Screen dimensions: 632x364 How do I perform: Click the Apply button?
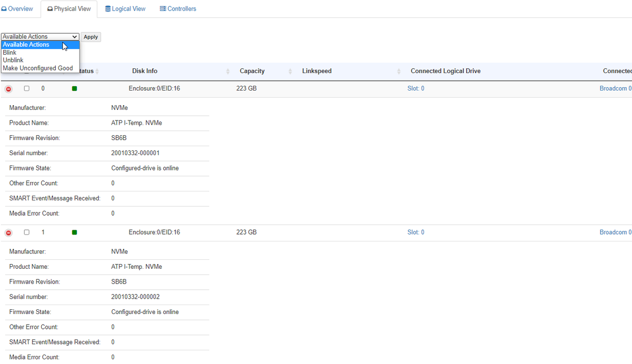click(91, 37)
